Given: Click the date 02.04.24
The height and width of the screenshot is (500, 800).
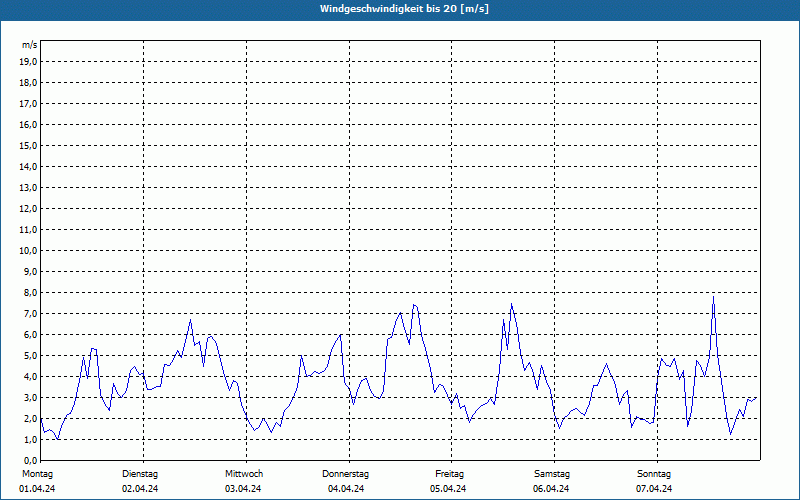Looking at the screenshot, I should (x=140, y=489).
